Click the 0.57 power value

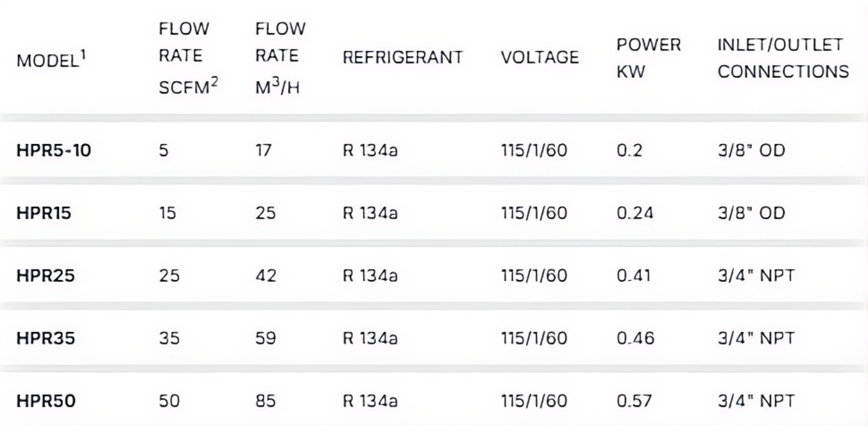coord(634,401)
